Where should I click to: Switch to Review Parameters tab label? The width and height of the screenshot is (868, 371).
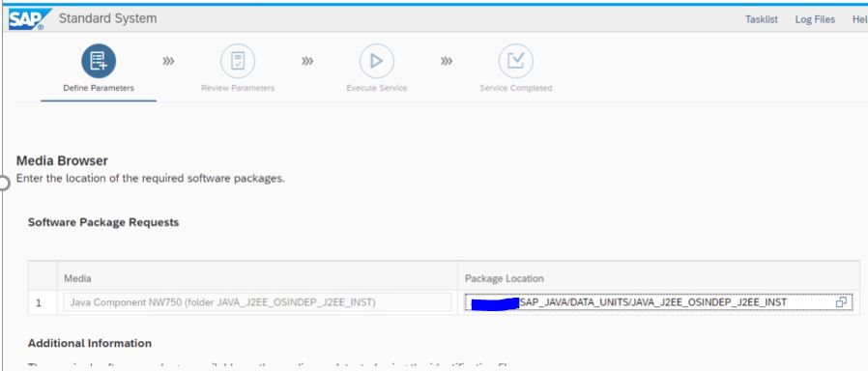238,88
